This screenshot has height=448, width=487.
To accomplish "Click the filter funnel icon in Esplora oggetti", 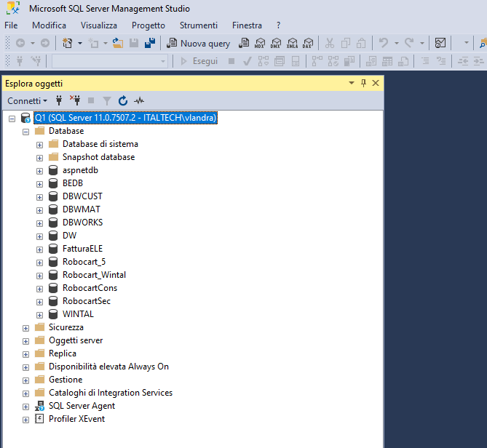I will click(106, 101).
